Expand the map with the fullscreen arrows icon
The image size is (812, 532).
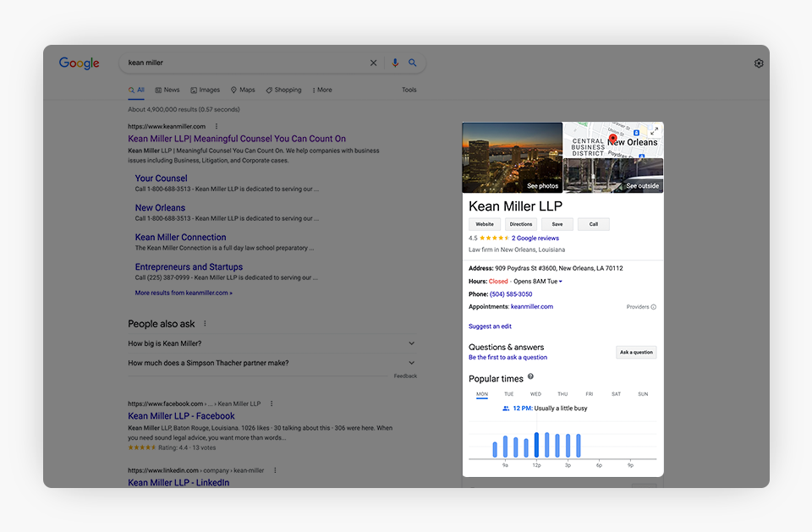(654, 131)
